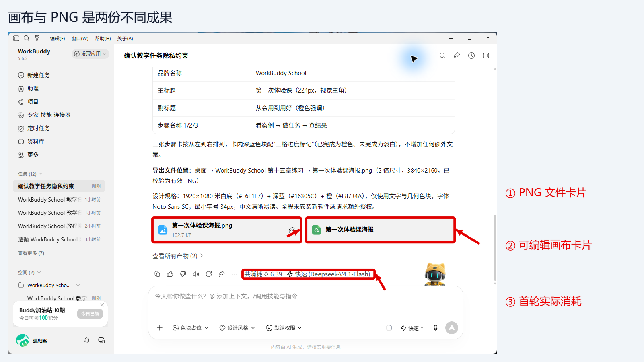
Task: Click the 今日已领 button
Action: 90,314
